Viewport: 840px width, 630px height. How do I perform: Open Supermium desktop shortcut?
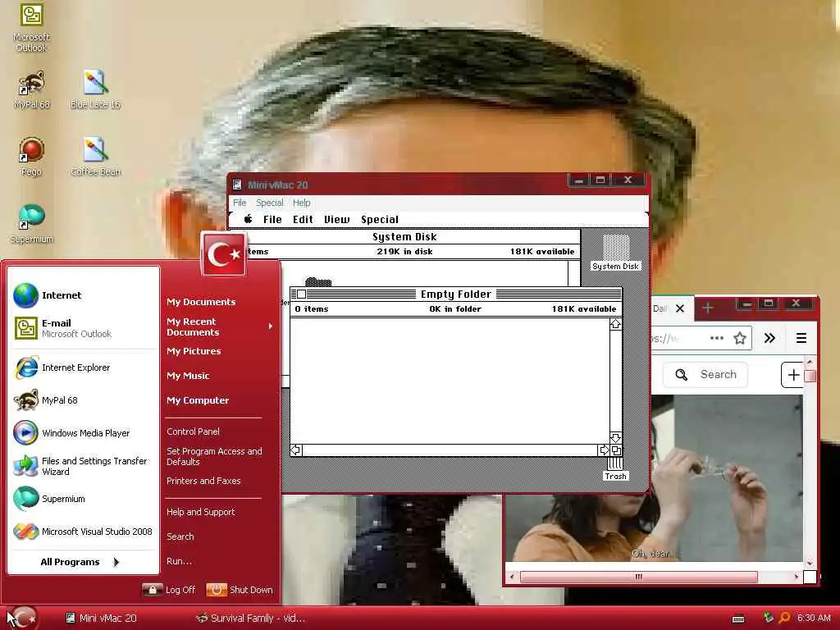pos(31,224)
